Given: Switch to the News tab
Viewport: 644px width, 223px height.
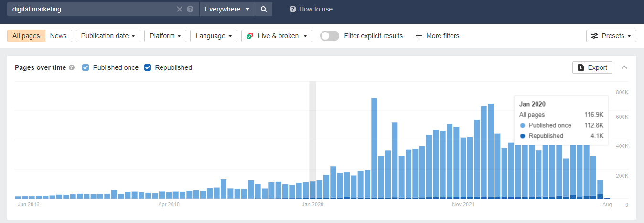Looking at the screenshot, I should (58, 36).
